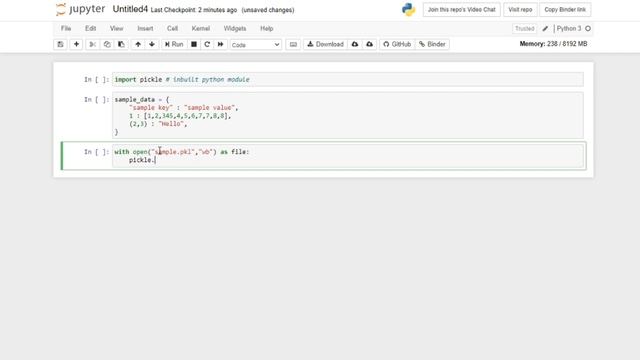Image resolution: width=640 pixels, height=360 pixels.
Task: Rename the notebook title Untitled4
Action: tap(130, 9)
